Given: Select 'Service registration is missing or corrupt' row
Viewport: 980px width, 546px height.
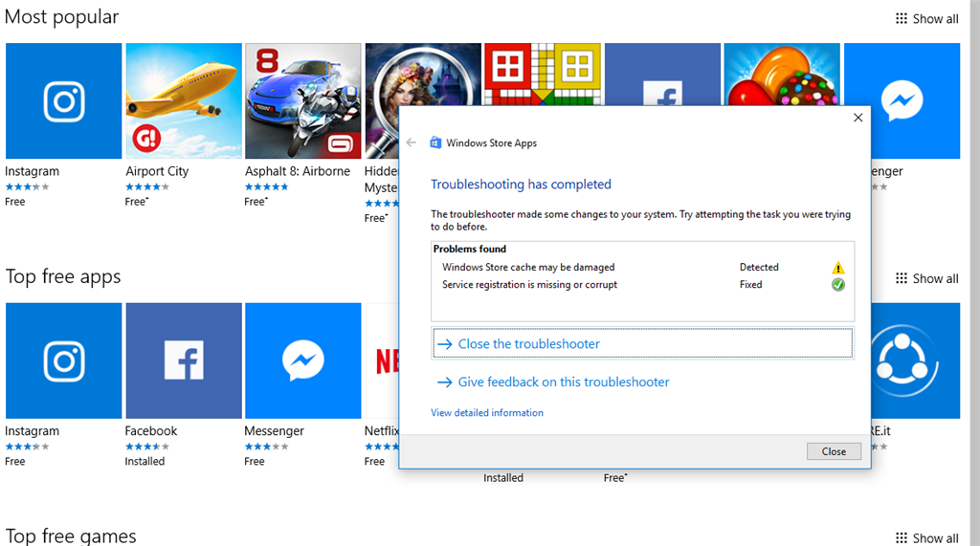Looking at the screenshot, I should (x=642, y=285).
